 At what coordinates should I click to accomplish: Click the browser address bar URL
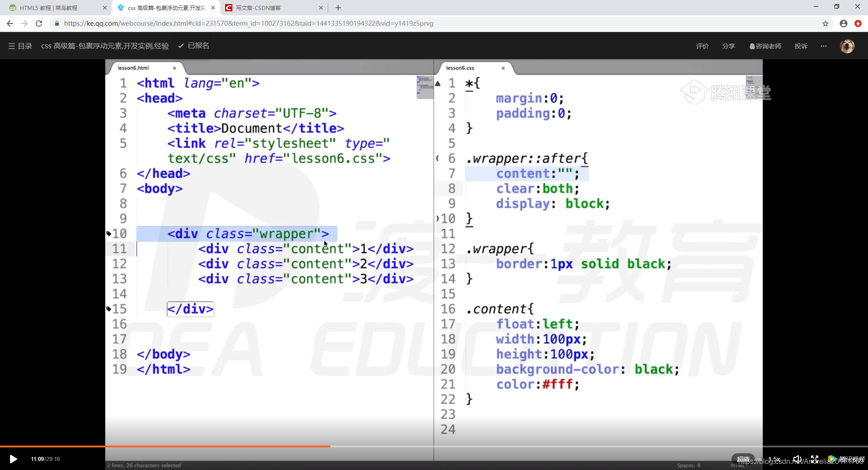249,23
